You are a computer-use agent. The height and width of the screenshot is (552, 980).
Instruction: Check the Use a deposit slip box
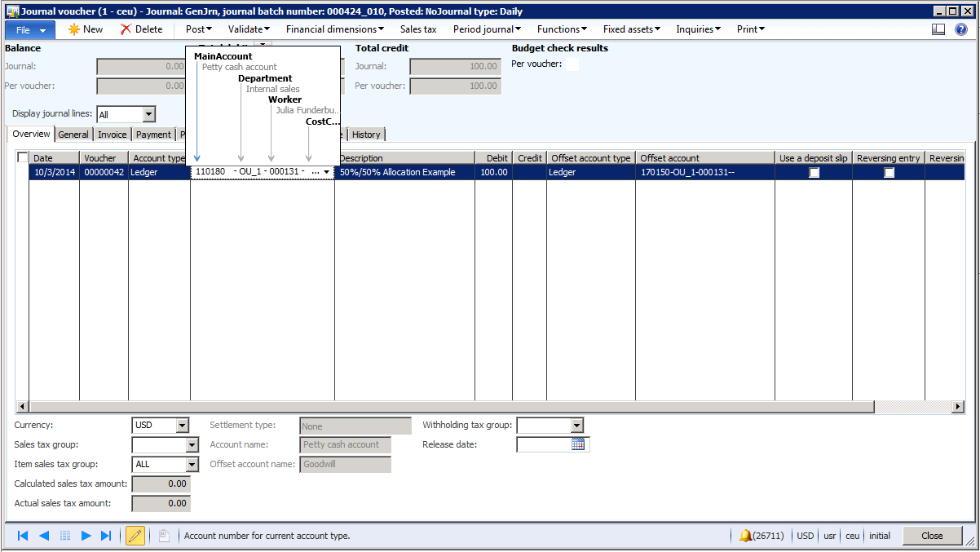click(814, 173)
